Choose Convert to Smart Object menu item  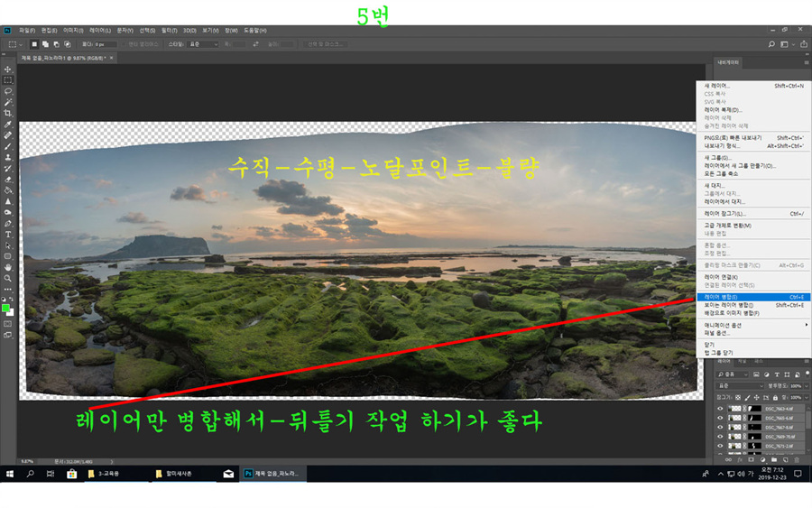[x=753, y=226]
